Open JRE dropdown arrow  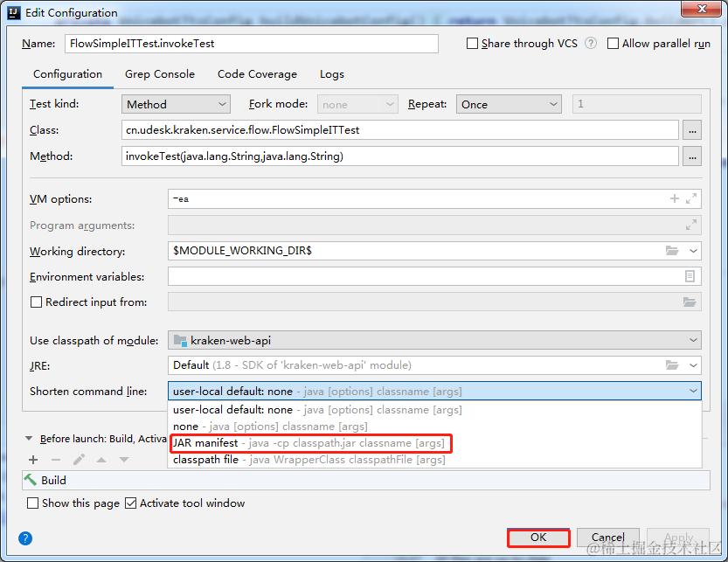[693, 365]
